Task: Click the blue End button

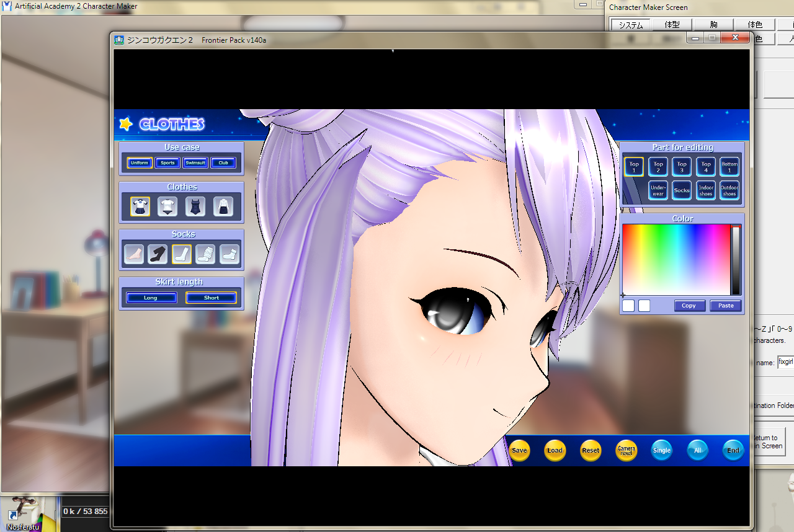Action: pos(733,450)
